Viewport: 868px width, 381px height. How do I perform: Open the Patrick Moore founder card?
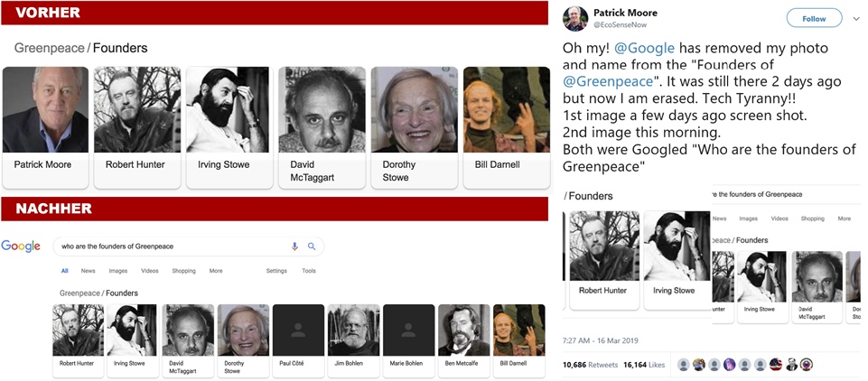tap(45, 126)
